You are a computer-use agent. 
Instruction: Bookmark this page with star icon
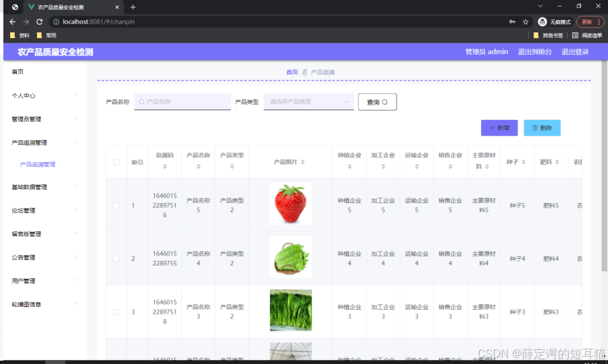(x=525, y=21)
